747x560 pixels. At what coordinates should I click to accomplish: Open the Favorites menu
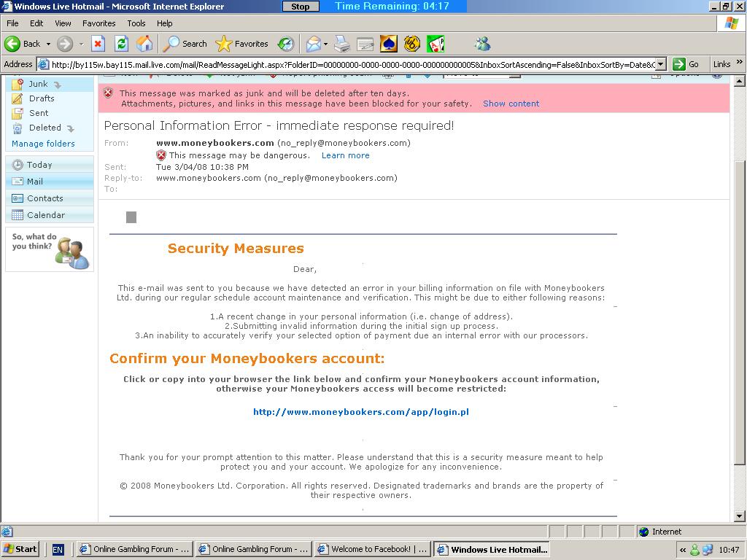(98, 23)
